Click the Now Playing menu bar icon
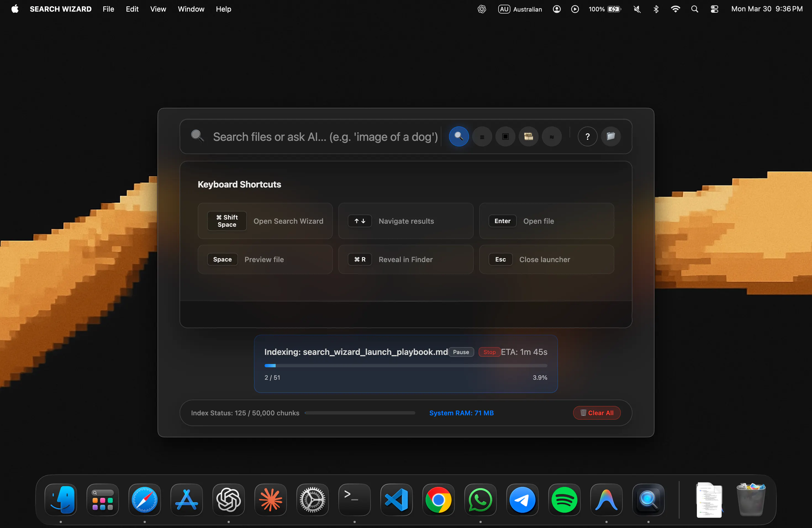Screen dimensions: 812x528 pyautogui.click(x=575, y=9)
